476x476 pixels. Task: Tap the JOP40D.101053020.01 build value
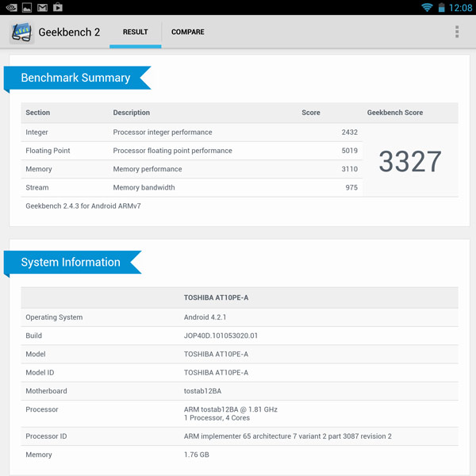(221, 336)
